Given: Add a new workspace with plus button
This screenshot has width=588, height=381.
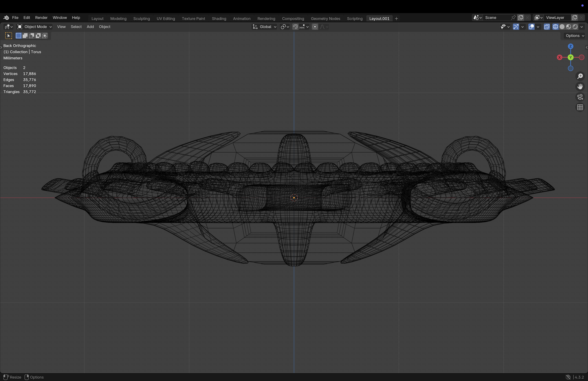Looking at the screenshot, I should coord(396,19).
